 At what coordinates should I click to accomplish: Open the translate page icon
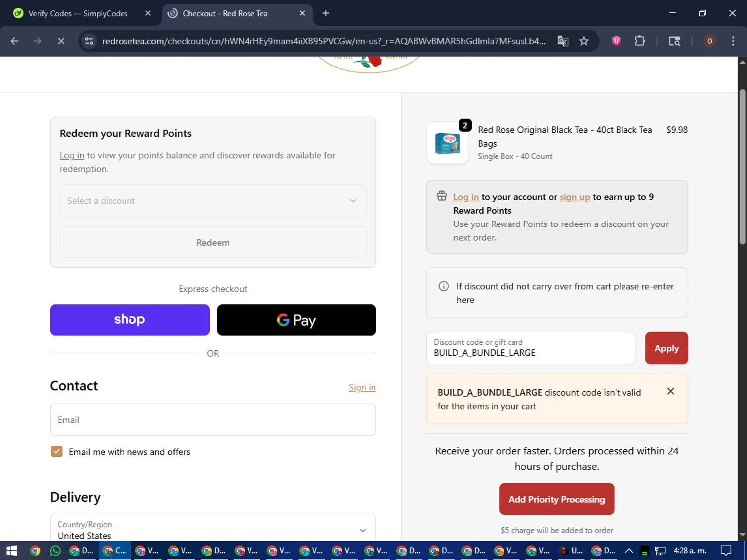click(563, 41)
